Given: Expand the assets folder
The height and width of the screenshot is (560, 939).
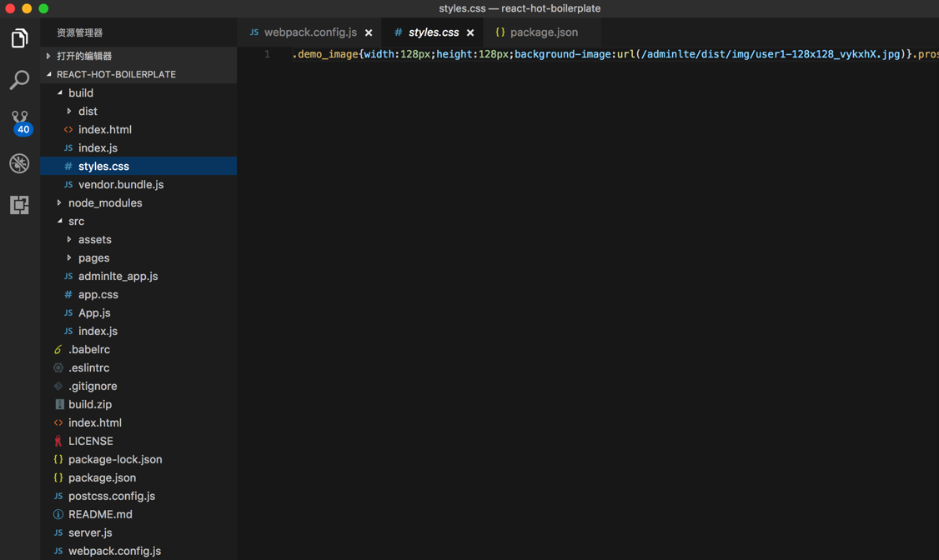Looking at the screenshot, I should [x=138, y=239].
